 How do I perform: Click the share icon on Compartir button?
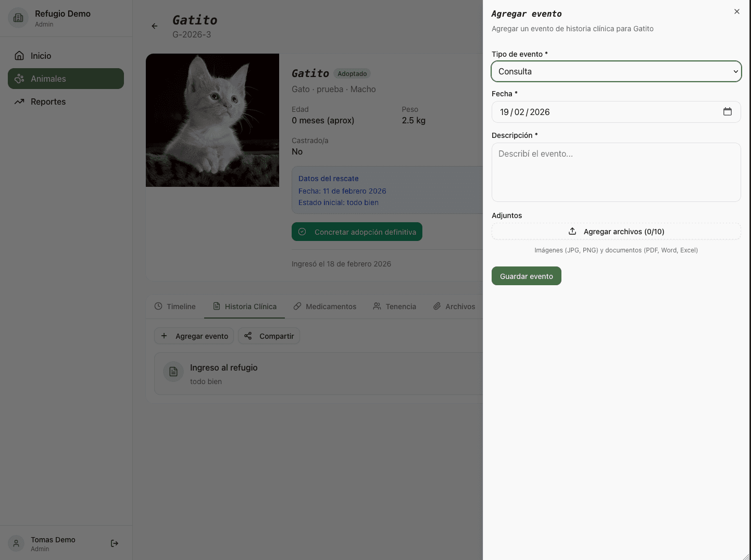tap(248, 336)
